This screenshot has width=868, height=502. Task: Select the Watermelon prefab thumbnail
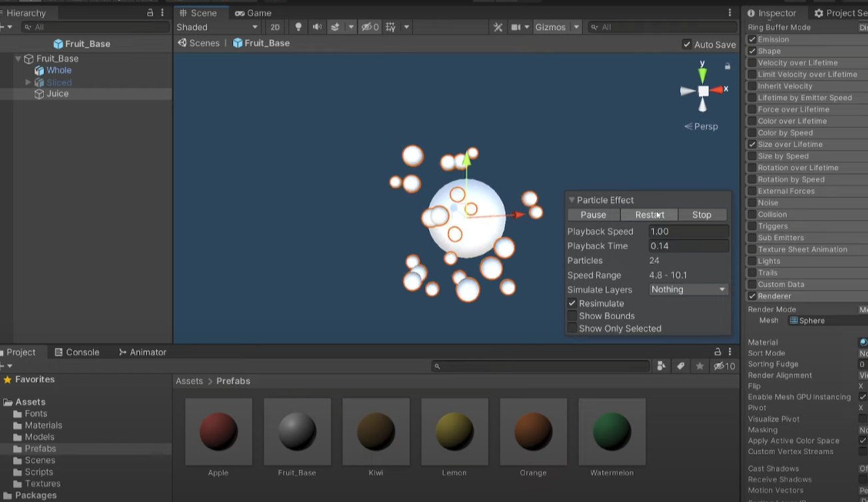[612, 431]
